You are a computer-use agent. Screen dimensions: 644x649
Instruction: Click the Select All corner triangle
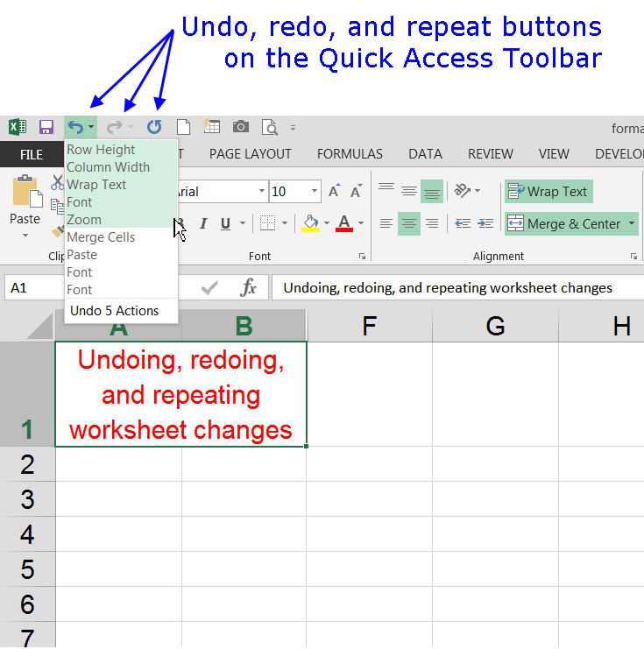click(x=41, y=327)
